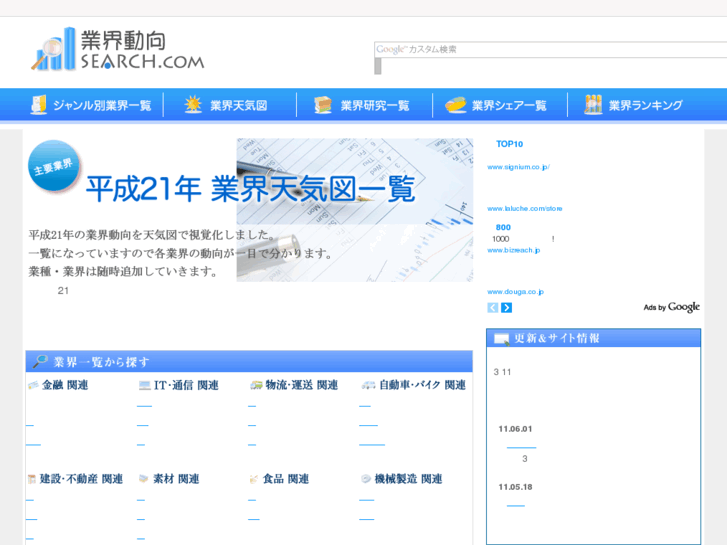Screen dimensions: 727x545
Task: Go to next ad with right arrow
Action: [x=506, y=308]
